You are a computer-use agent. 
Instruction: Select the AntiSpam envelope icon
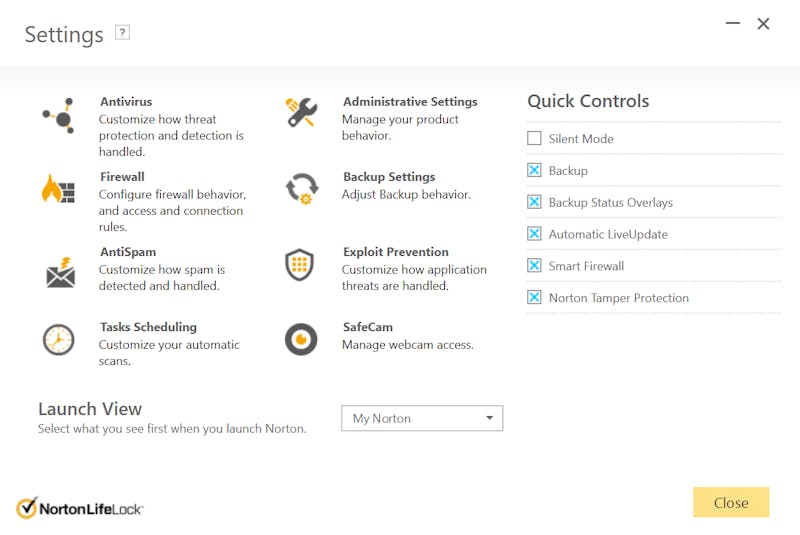(61, 272)
